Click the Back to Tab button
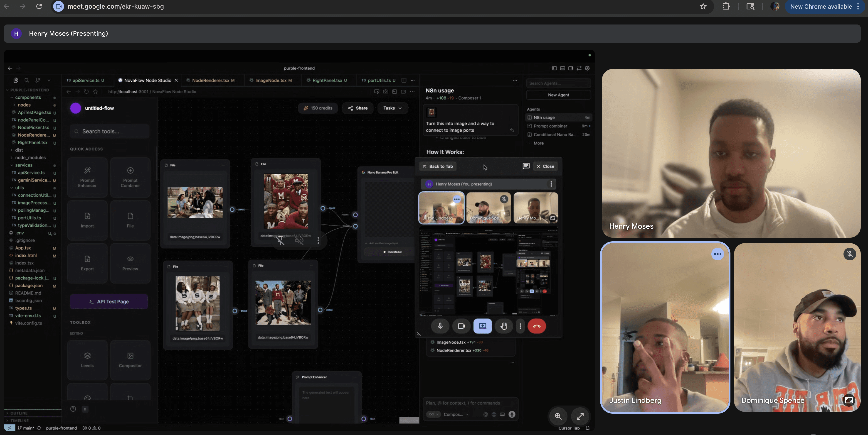 [438, 166]
